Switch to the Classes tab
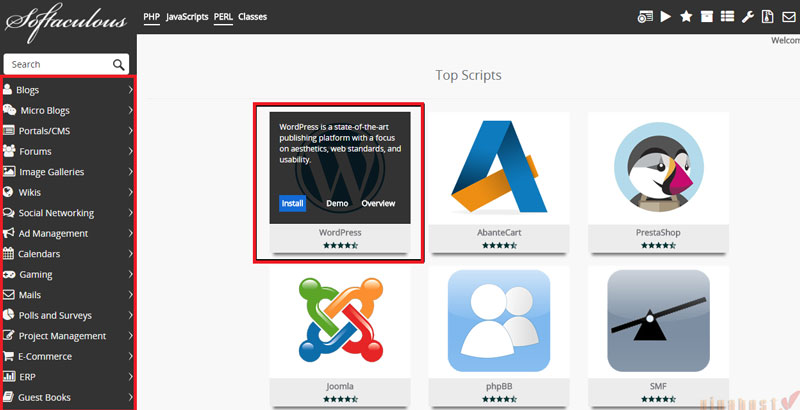Screen dimensions: 800x410 click(x=253, y=17)
